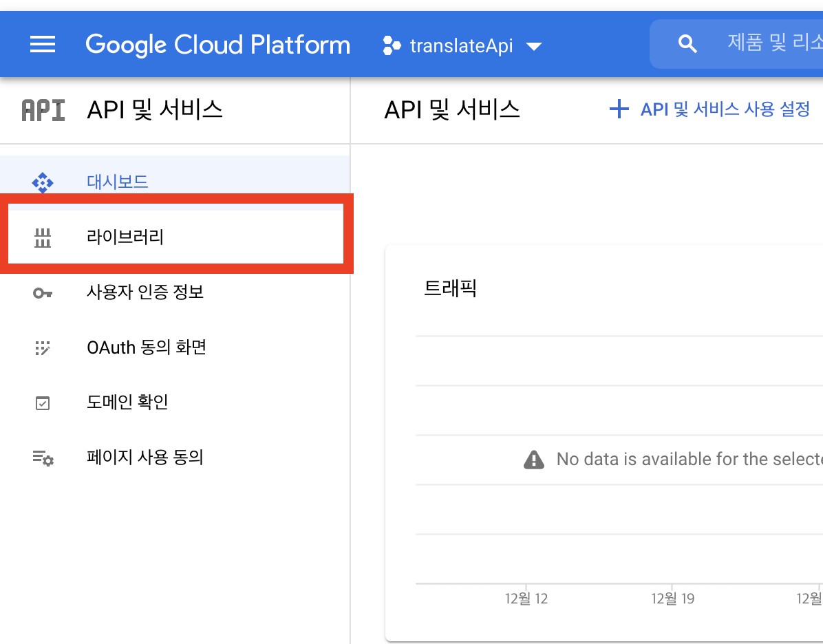Click the 12월 12 axis label
The height and width of the screenshot is (644, 823).
[526, 599]
